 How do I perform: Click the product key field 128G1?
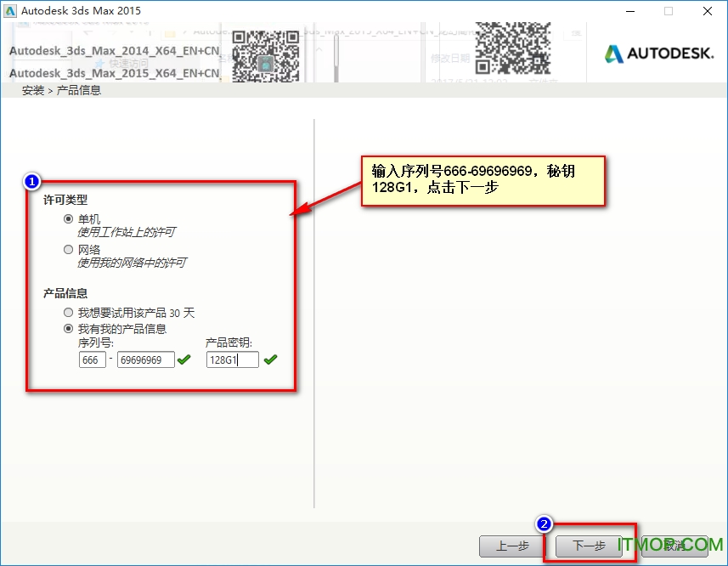pos(232,359)
